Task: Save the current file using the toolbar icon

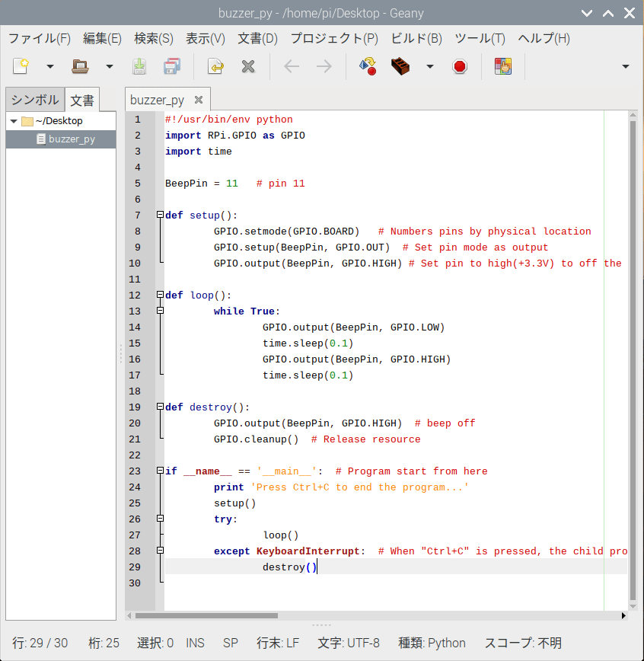Action: click(139, 66)
